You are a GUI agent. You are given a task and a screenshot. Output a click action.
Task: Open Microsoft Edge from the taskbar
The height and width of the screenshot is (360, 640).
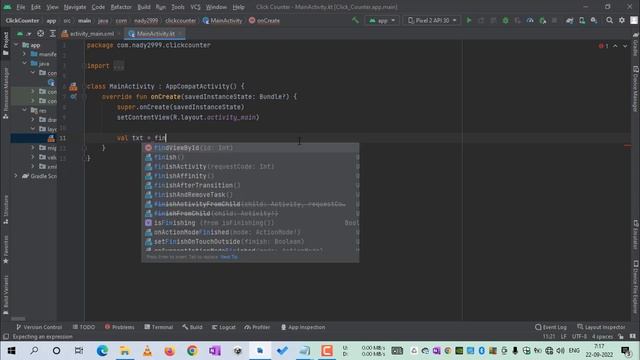102,351
